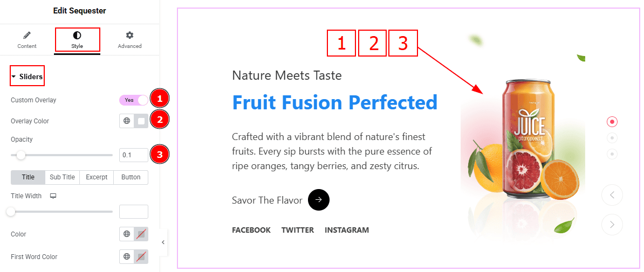Image resolution: width=644 pixels, height=272 pixels.
Task: Click the black arrow circle beside Savor The Flavor
Action: click(319, 200)
